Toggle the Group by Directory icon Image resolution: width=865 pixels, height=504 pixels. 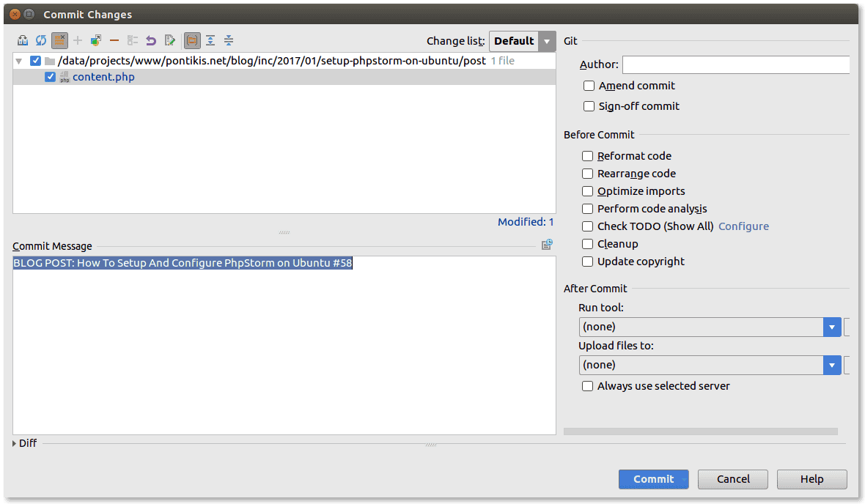192,40
